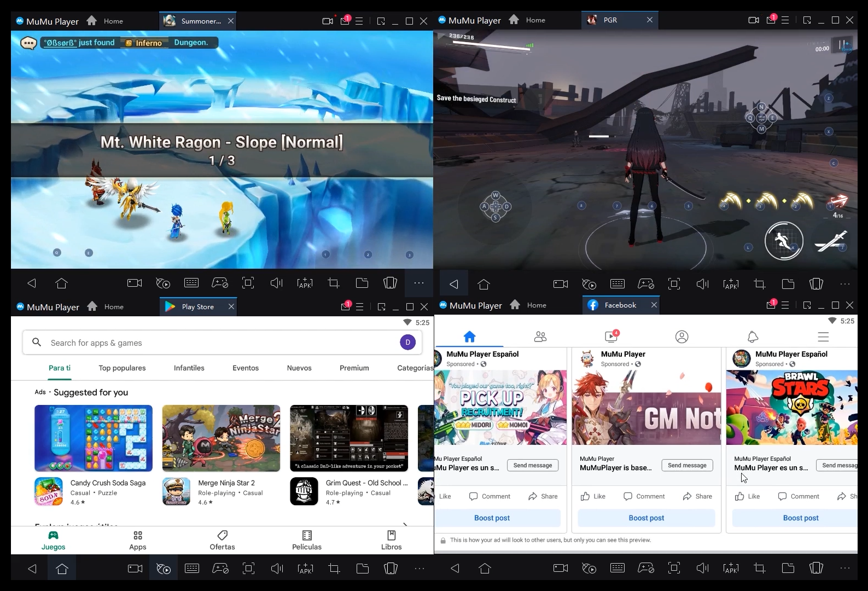This screenshot has width=868, height=591.
Task: Click Android home icon in PGR window toolbar
Action: [x=483, y=284]
